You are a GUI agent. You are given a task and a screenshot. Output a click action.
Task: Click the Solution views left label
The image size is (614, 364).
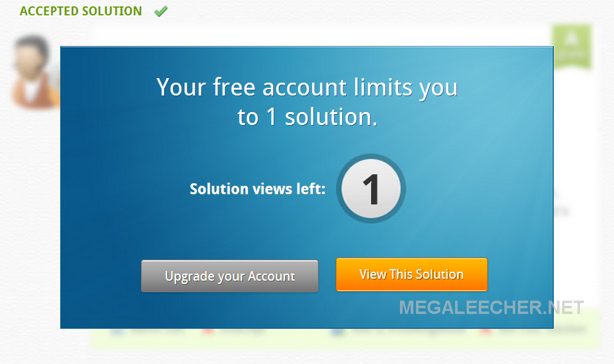(258, 189)
